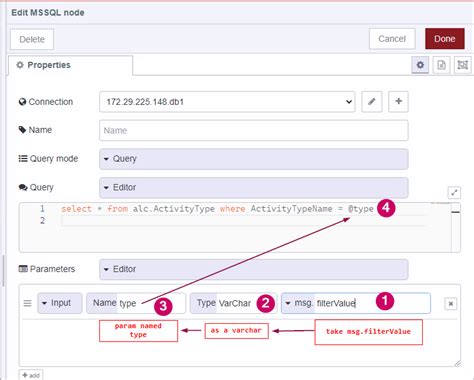Viewport: 474px width, 380px height.
Task: Remove the type parameter row
Action: 451,304
